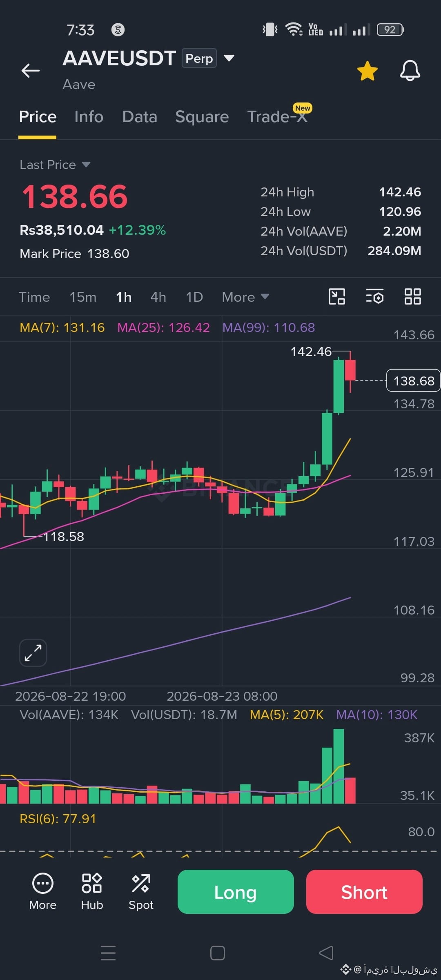Tap the Wi-Fi status icon

click(294, 29)
